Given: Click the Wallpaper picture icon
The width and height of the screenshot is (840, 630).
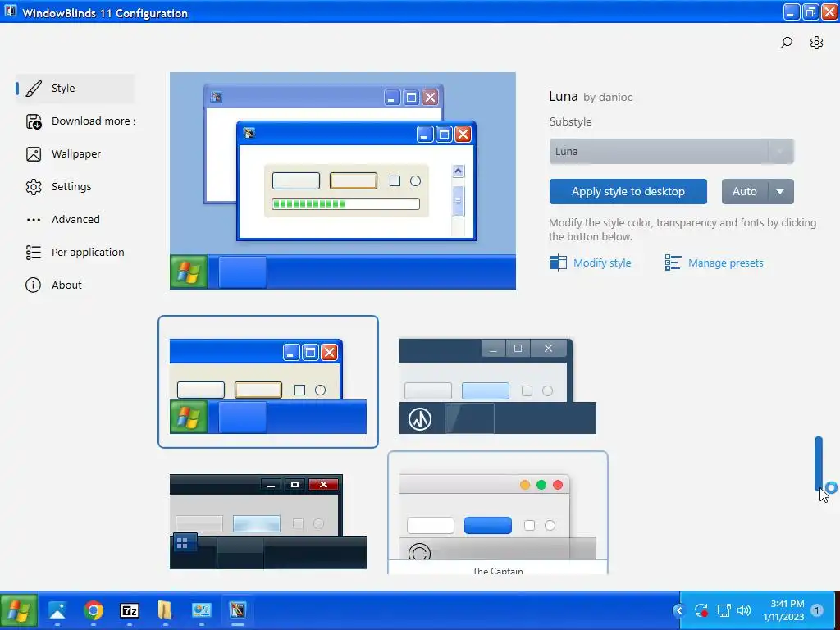Looking at the screenshot, I should [x=33, y=154].
